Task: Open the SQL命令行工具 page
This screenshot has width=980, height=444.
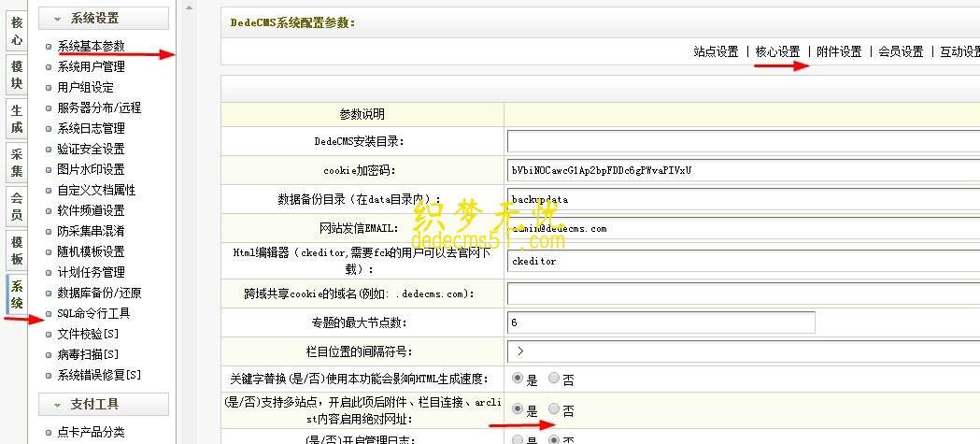Action: tap(93, 313)
